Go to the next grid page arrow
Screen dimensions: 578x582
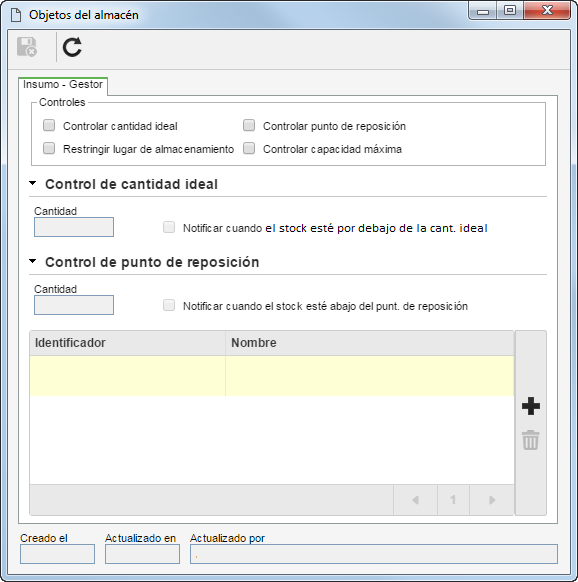click(492, 500)
